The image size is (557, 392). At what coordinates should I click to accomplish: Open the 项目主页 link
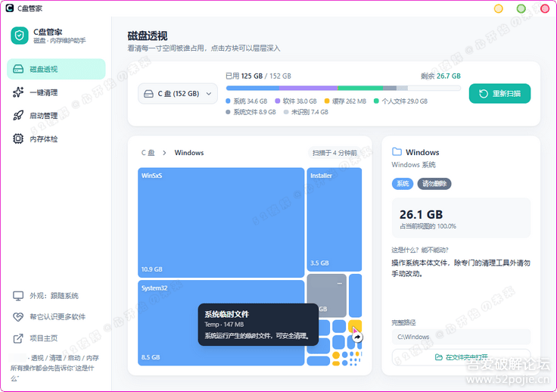(43, 338)
